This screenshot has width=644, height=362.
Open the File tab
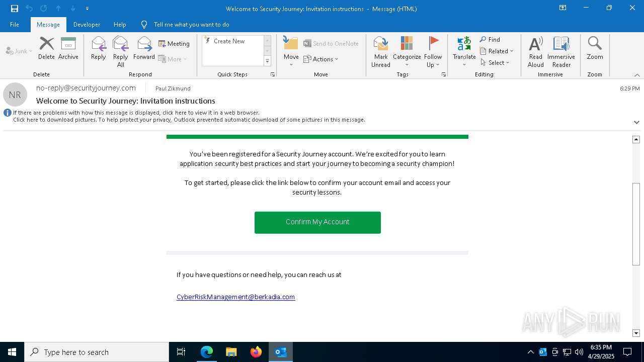(15, 25)
